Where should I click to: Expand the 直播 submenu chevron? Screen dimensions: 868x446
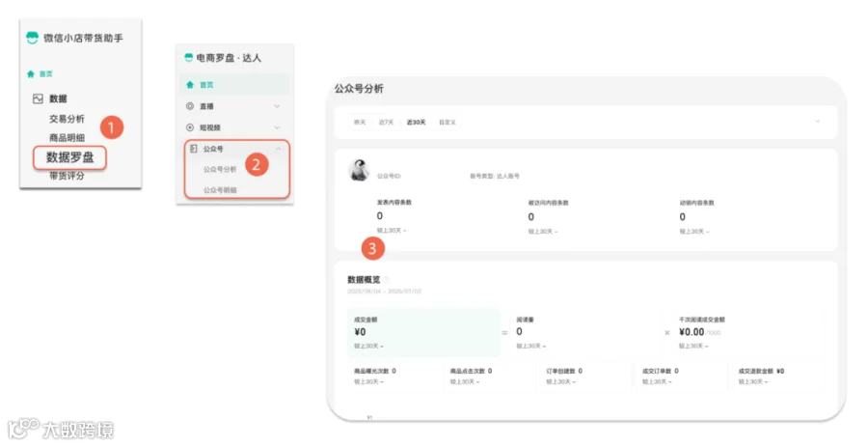[277, 106]
